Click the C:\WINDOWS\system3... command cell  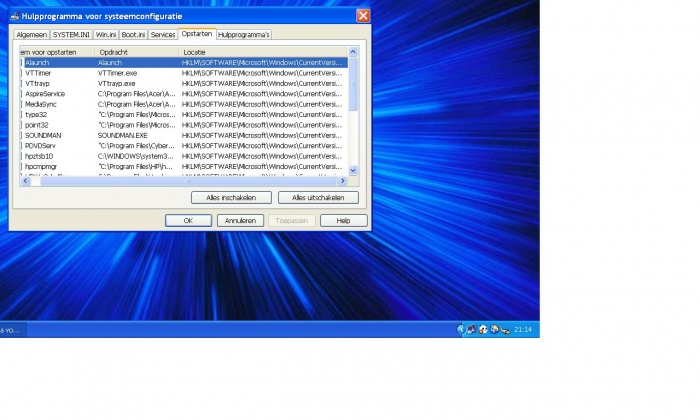[x=136, y=156]
